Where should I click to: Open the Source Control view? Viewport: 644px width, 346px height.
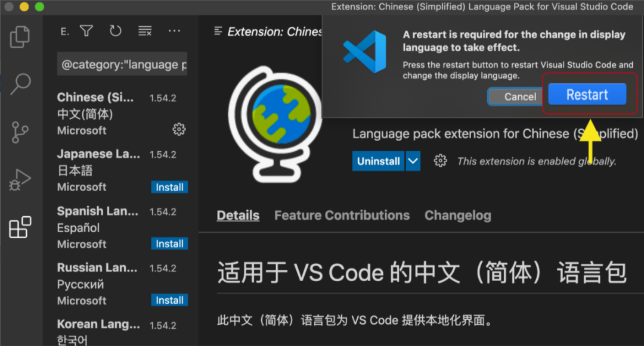coord(20,132)
